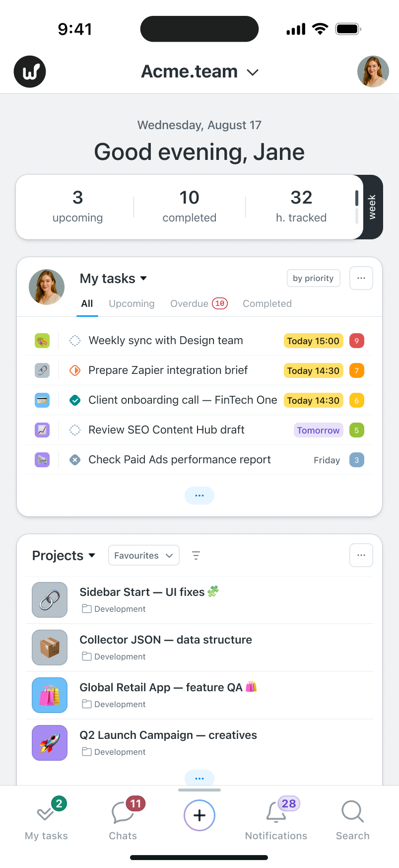Uncheck completed Client onboarding call task

[75, 400]
